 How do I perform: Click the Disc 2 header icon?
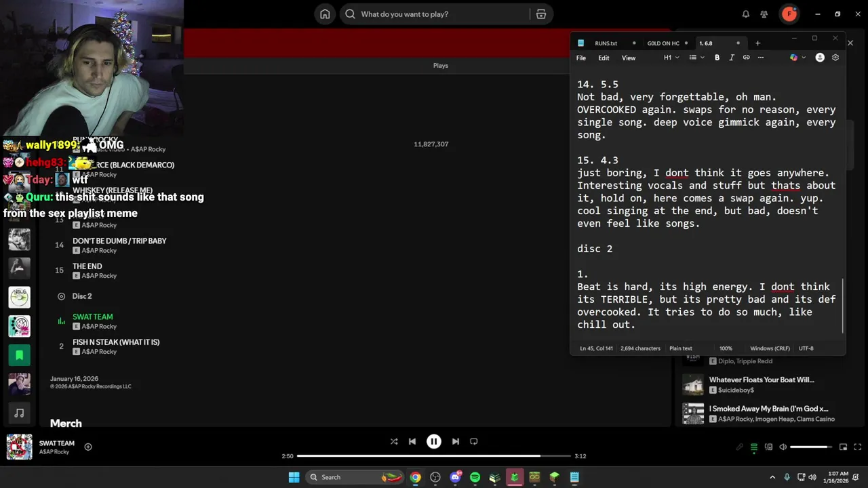click(61, 296)
